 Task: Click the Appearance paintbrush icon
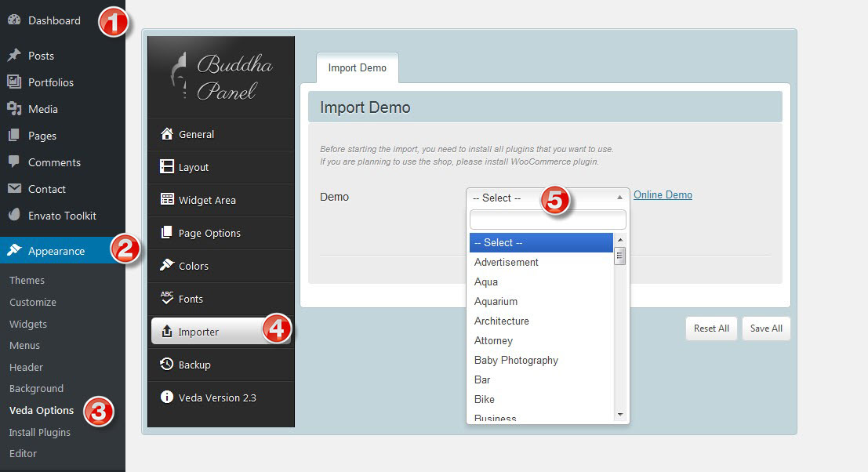(14, 251)
